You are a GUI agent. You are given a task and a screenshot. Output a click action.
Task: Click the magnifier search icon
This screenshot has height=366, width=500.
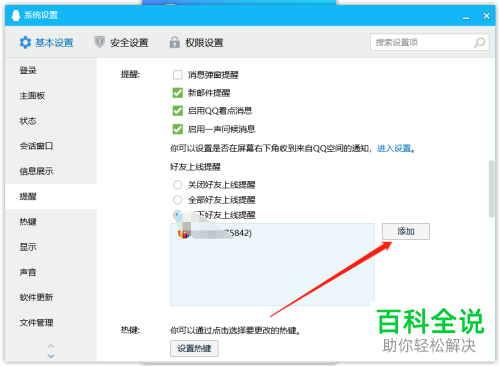tap(480, 42)
